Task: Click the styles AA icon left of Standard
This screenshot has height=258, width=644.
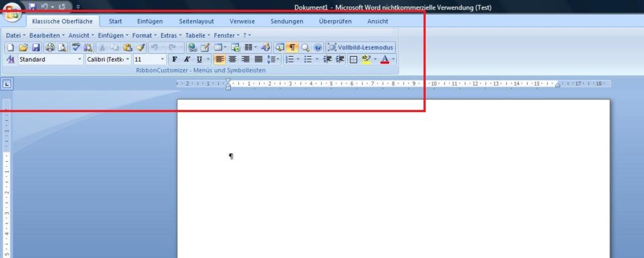Action: coord(11,60)
